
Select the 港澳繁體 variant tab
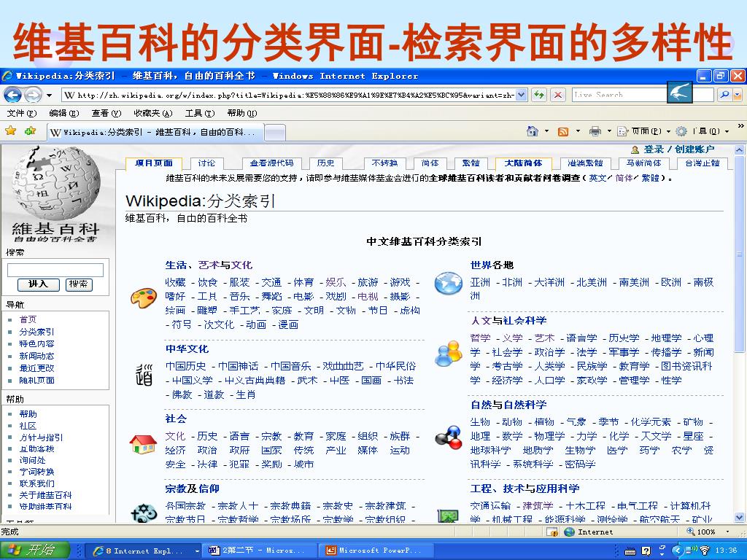click(585, 163)
